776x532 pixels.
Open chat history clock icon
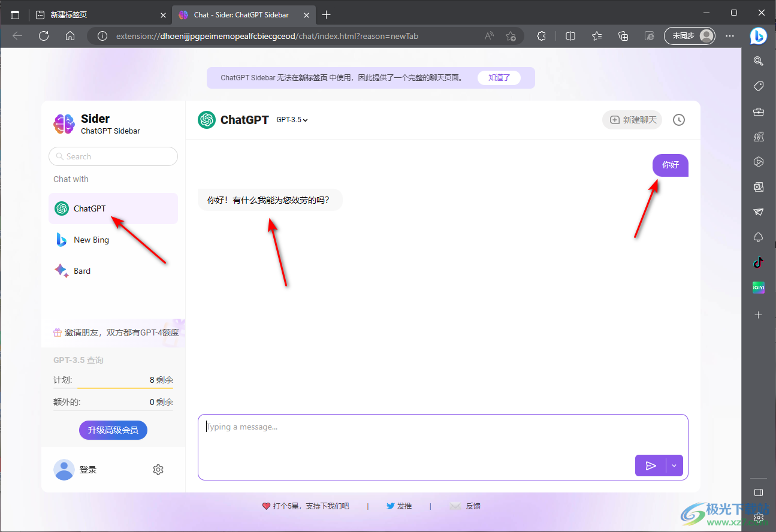678,120
